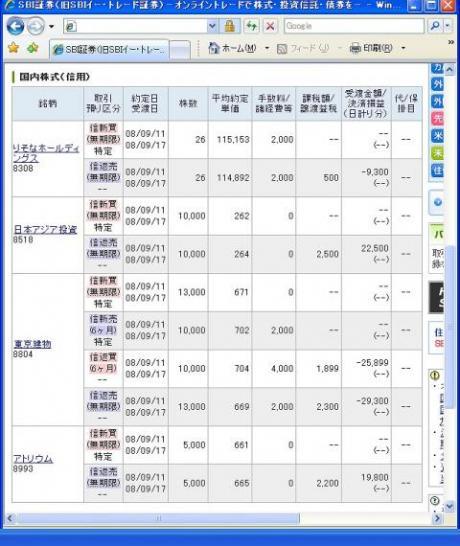Click the horizontal scrollbar thumb
This screenshot has width=460, height=546.
point(158,518)
